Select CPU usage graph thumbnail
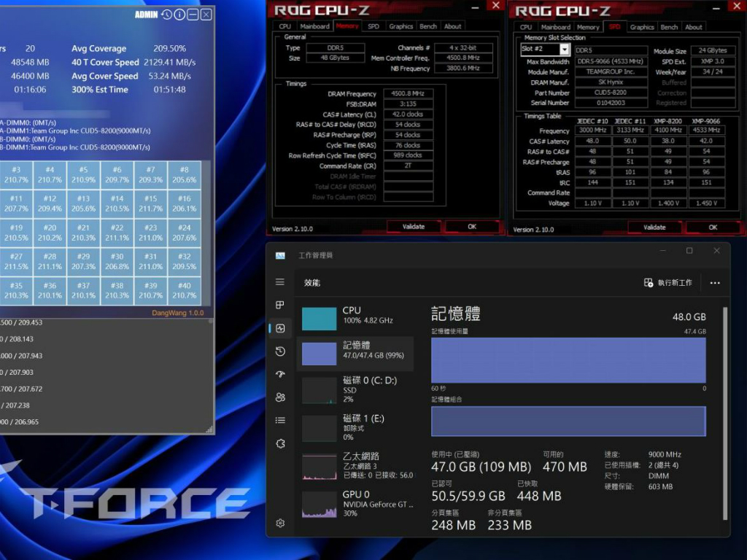Image resolution: width=747 pixels, height=560 pixels. pyautogui.click(x=320, y=319)
